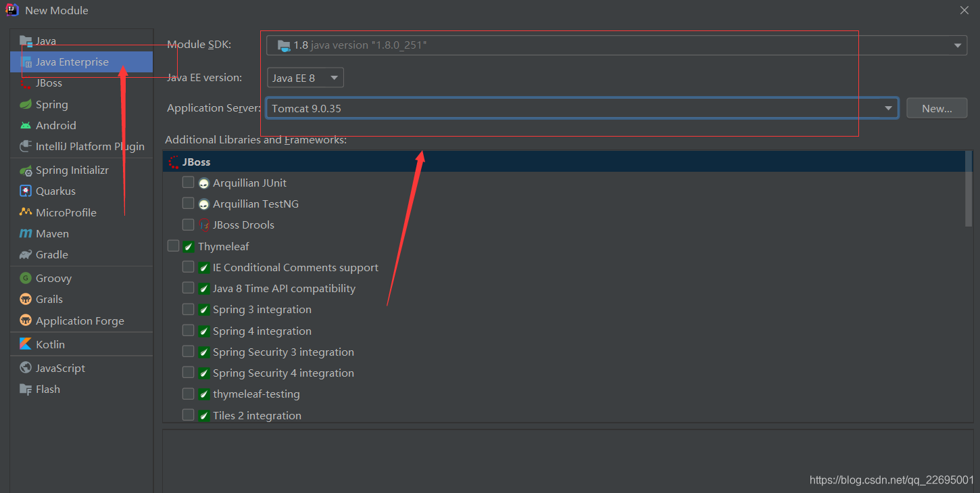This screenshot has height=493, width=980.
Task: Click the Spring leaf icon
Action: [x=26, y=104]
